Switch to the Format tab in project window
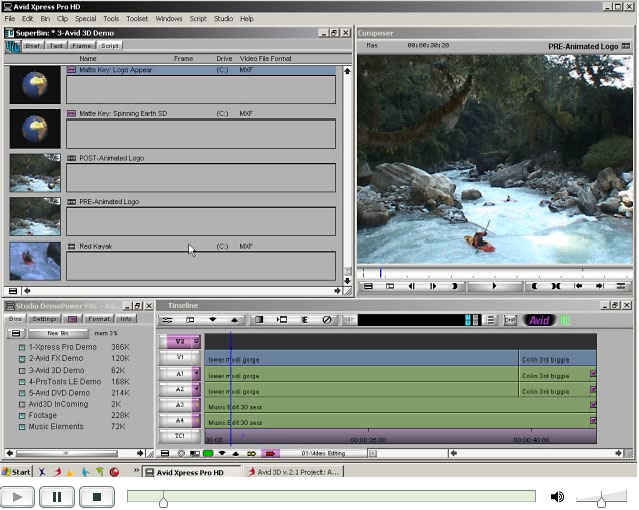The width and height of the screenshot is (639, 510). coord(99,319)
